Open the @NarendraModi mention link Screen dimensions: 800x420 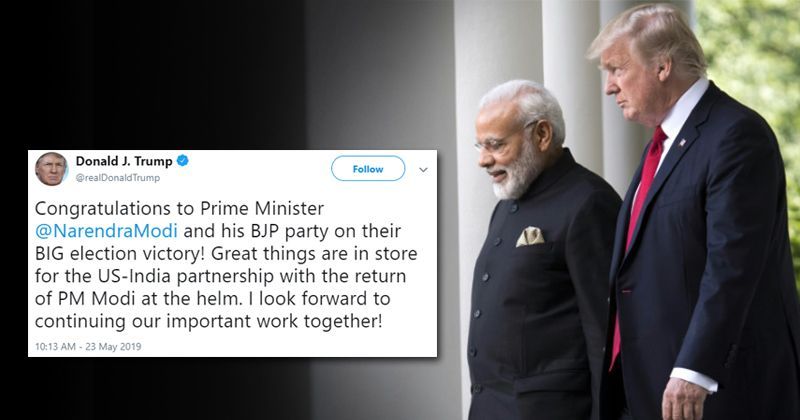106,231
